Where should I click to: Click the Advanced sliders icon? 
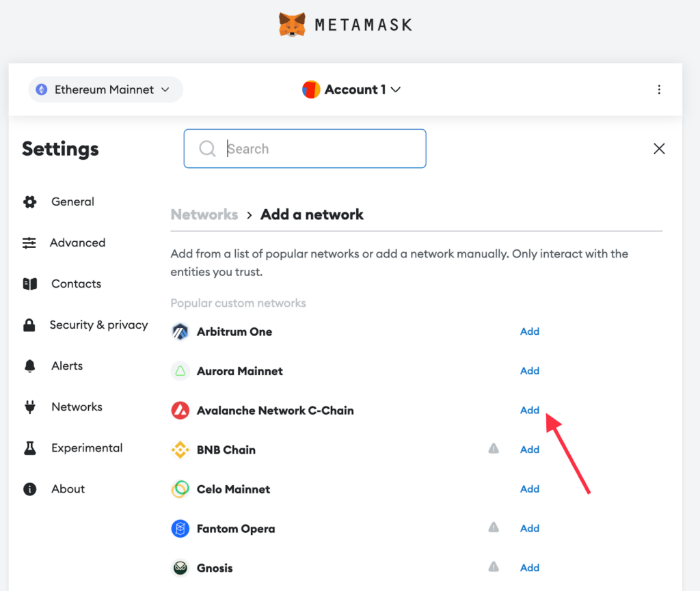[29, 243]
